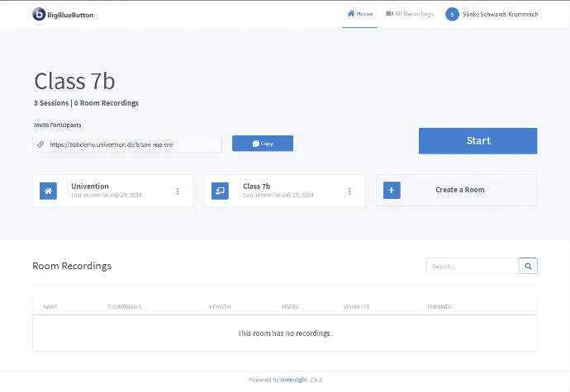Open Class 7b room three-dot options menu
Viewport: 570px width, 392px height.
[349, 191]
